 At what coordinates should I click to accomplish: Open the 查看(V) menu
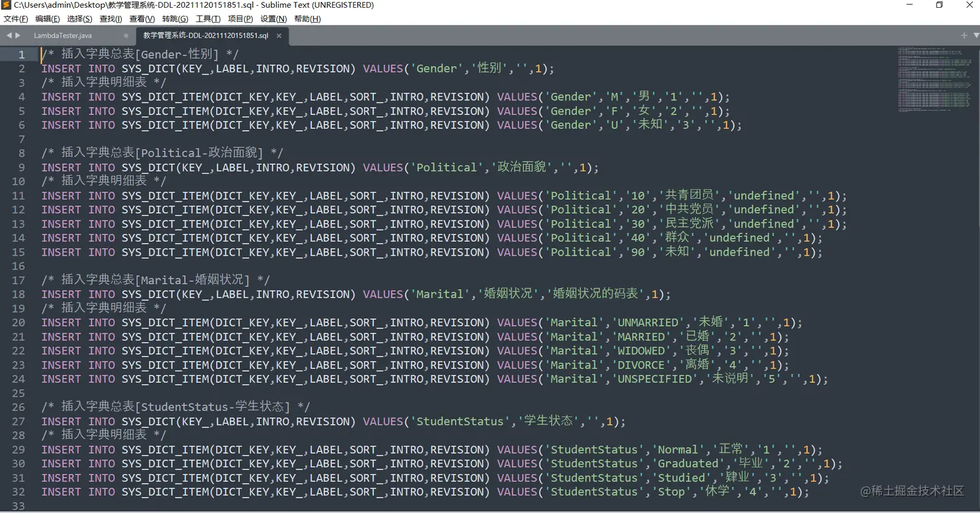pyautogui.click(x=142, y=19)
